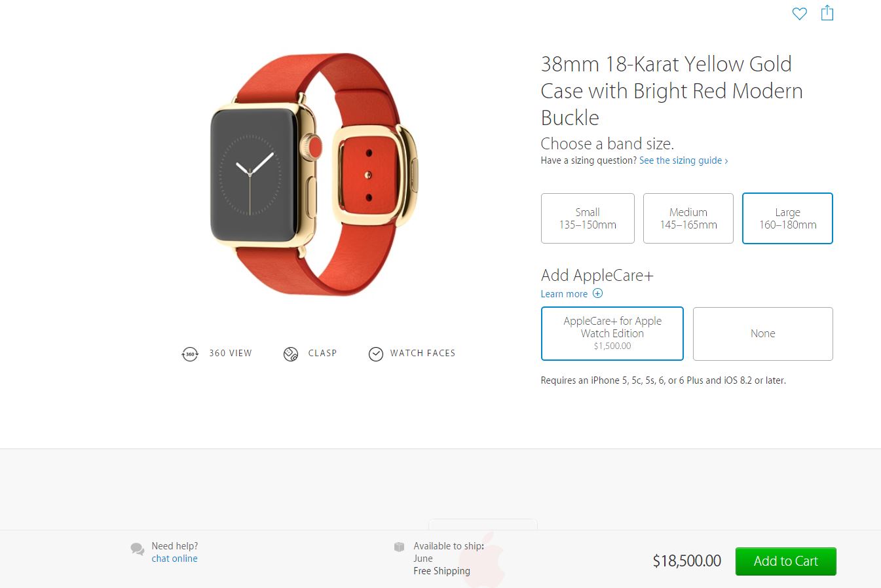The height and width of the screenshot is (588, 881).
Task: Select Small 135–150mm band size
Action: [x=588, y=218]
